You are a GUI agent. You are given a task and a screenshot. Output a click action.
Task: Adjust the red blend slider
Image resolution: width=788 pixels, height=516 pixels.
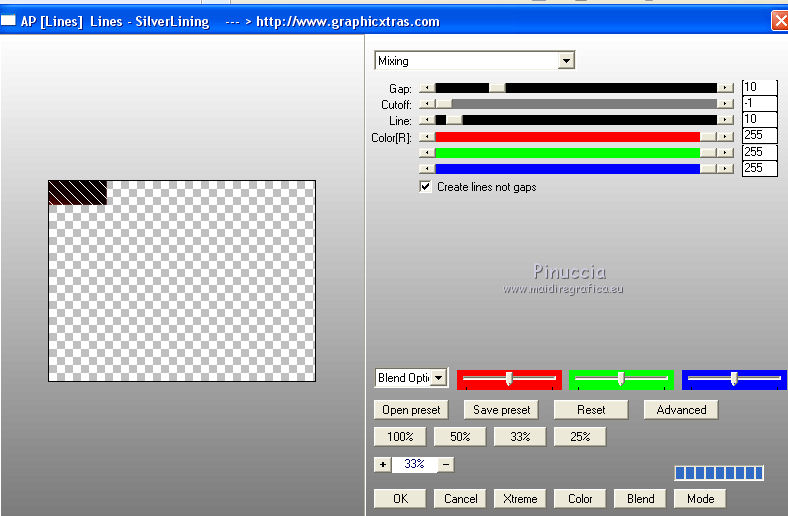pyautogui.click(x=509, y=379)
